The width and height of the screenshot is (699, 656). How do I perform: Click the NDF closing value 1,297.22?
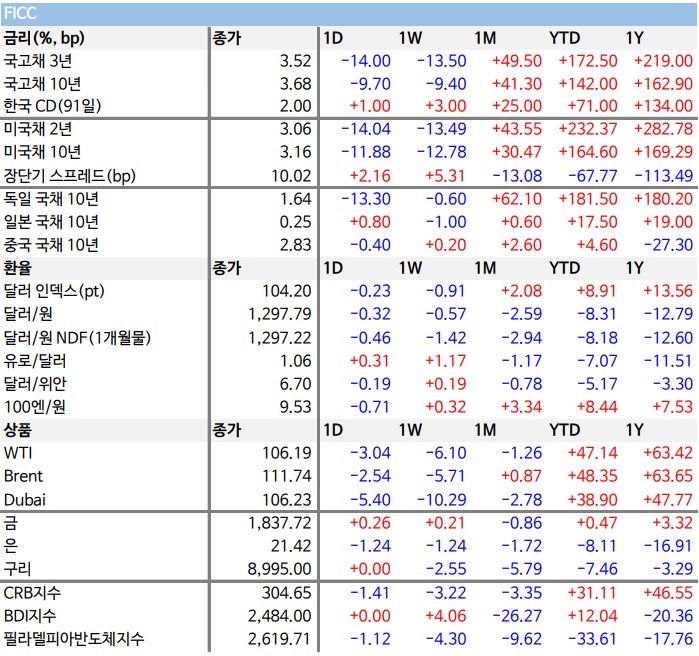coord(280,338)
